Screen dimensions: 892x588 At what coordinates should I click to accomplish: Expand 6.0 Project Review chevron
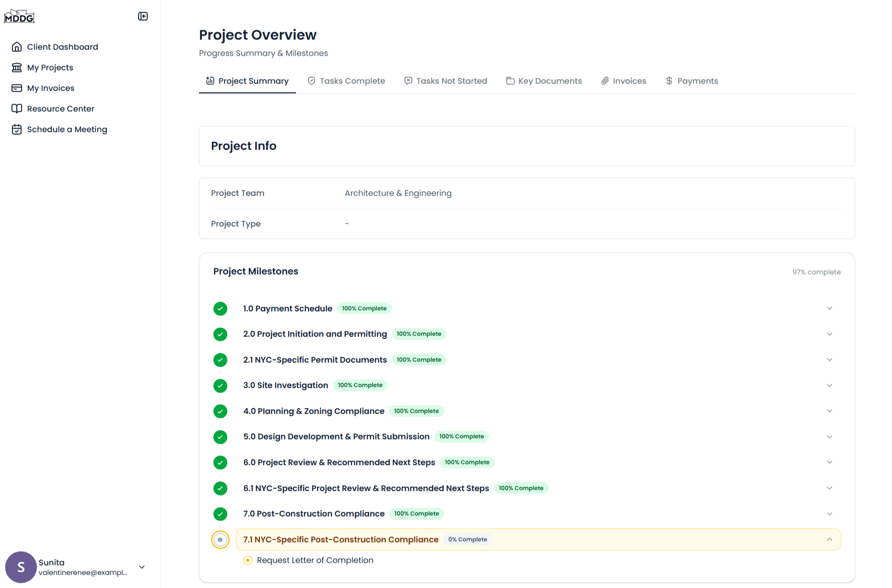pos(829,462)
